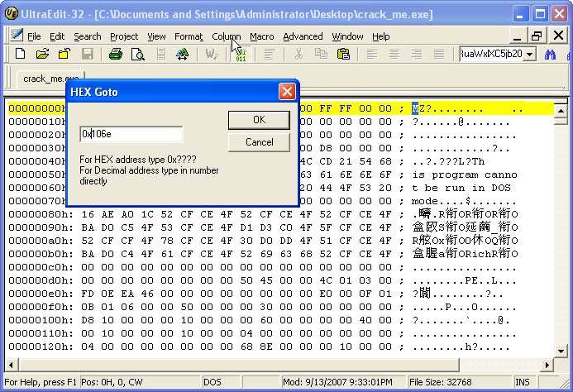Image resolution: width=573 pixels, height=392 pixels.
Task: Click the paragraph reformat lines icon
Action: pyautogui.click(x=269, y=54)
